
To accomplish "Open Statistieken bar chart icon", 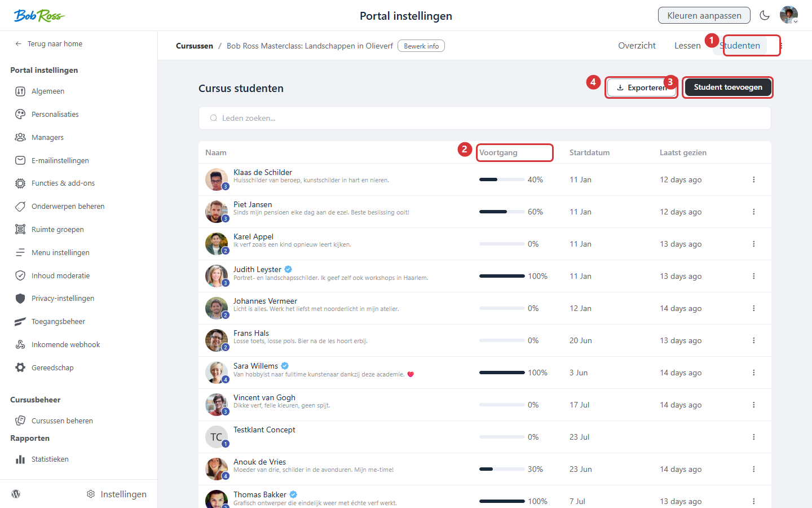I will pyautogui.click(x=20, y=459).
